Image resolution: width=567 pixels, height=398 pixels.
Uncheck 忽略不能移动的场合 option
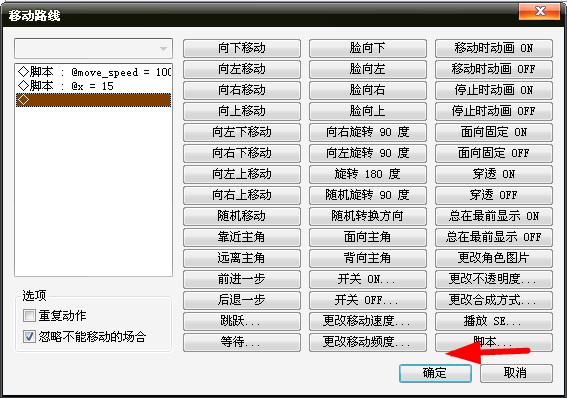29,337
